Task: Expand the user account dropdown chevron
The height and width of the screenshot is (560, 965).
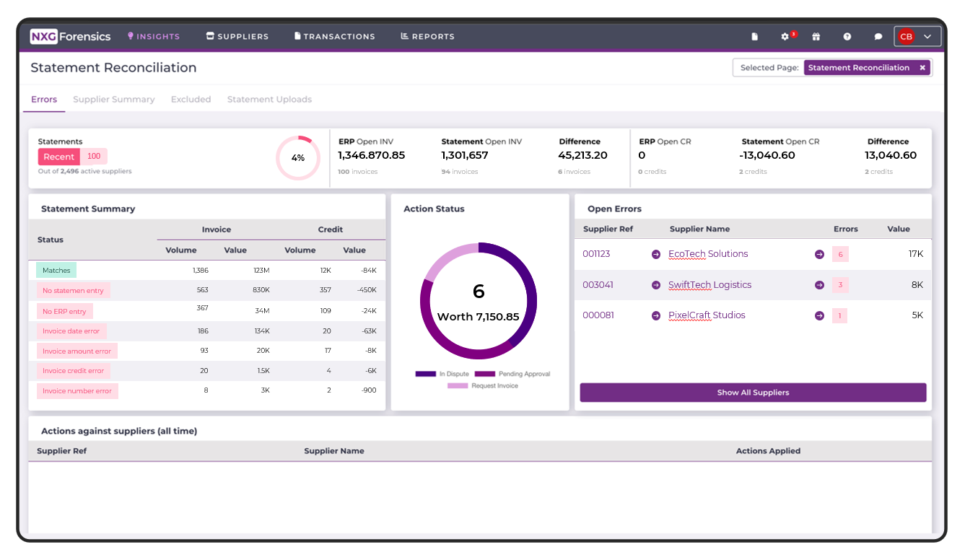Action: pos(927,36)
